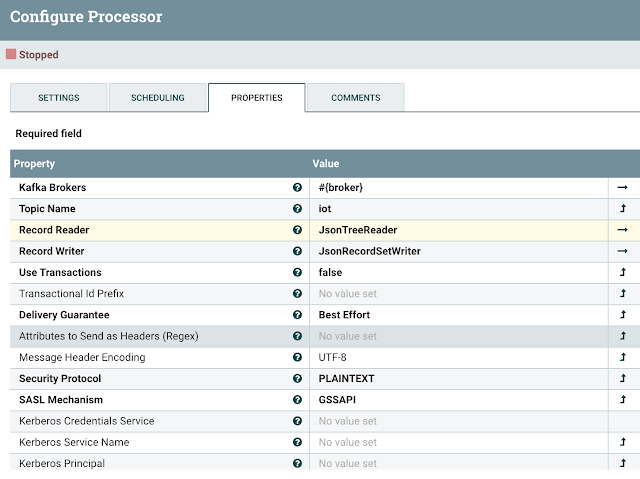Open Use Transactions value false
This screenshot has width=640, height=479.
coord(459,272)
